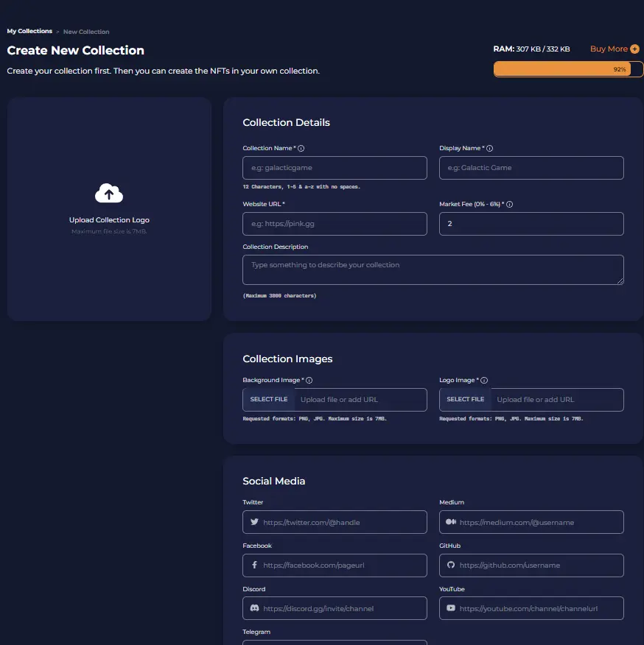Click the Create New Collection heading
The height and width of the screenshot is (645, 644).
[76, 50]
